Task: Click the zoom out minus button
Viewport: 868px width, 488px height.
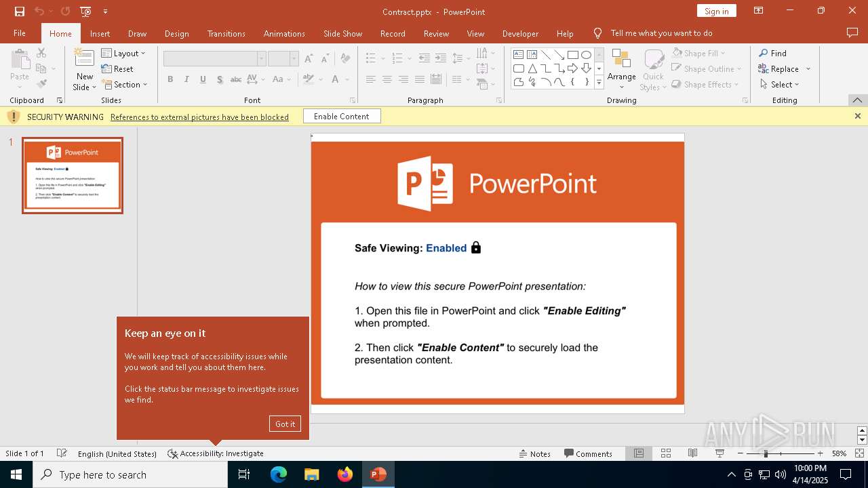Action: (740, 453)
